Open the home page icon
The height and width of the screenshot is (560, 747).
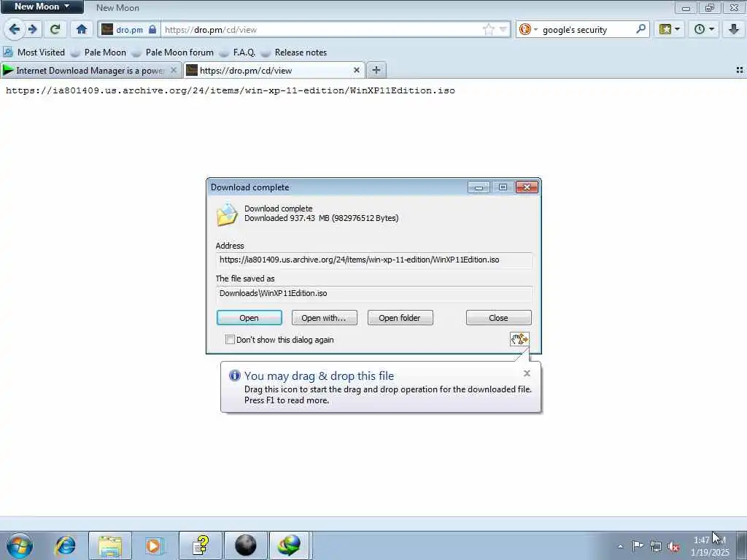82,29
